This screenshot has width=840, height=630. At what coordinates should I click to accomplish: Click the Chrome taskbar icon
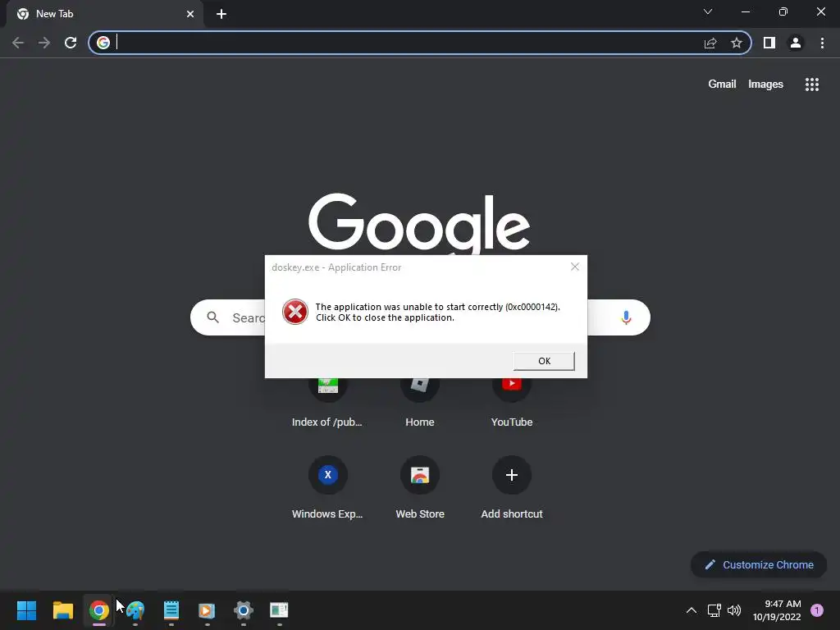point(99,610)
